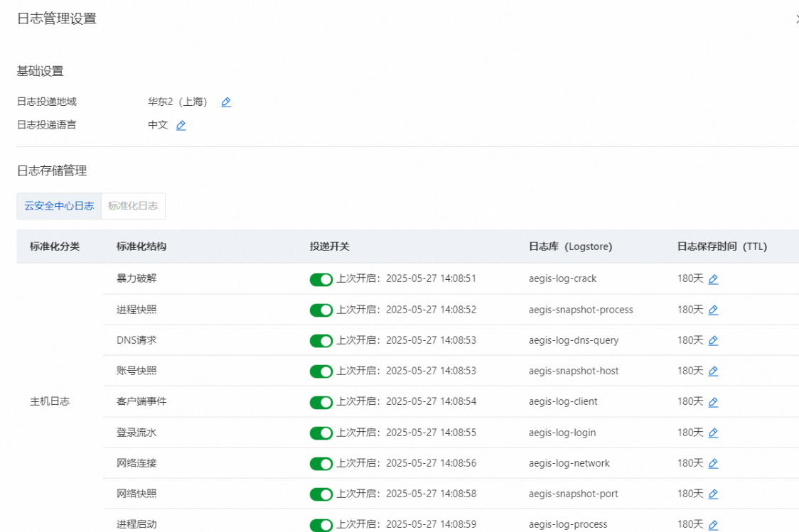799x532 pixels.
Task: Edit TTL for aegis-log-process
Action: click(714, 525)
